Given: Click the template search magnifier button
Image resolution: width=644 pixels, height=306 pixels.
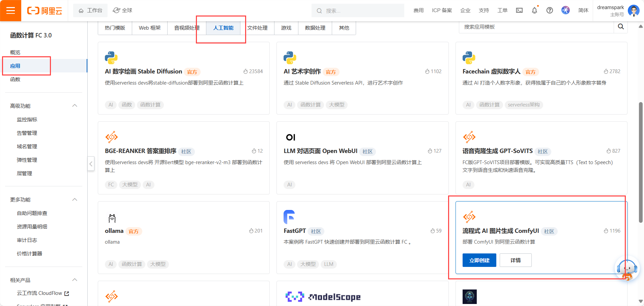Looking at the screenshot, I should coord(621,27).
